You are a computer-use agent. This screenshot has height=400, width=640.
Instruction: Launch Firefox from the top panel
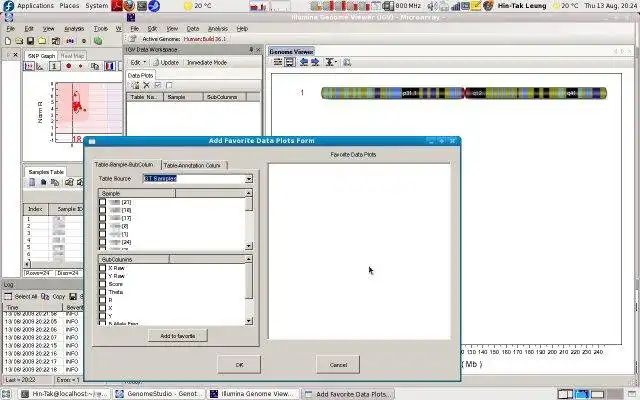pos(129,6)
